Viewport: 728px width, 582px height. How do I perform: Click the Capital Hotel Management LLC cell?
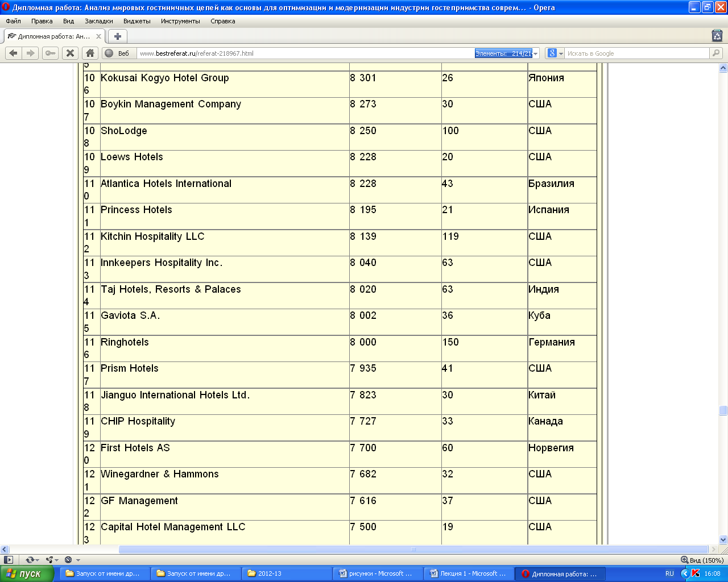click(x=224, y=533)
